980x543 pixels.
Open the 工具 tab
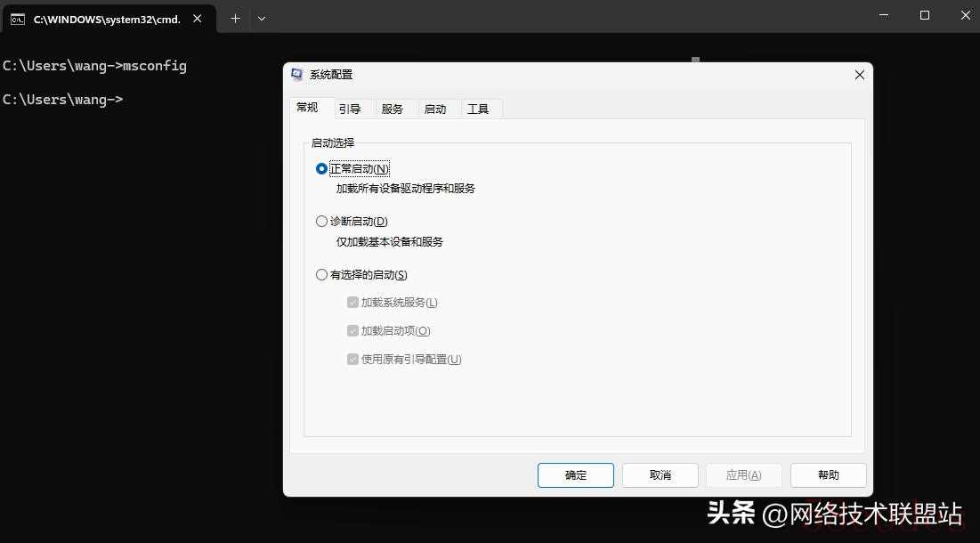478,109
